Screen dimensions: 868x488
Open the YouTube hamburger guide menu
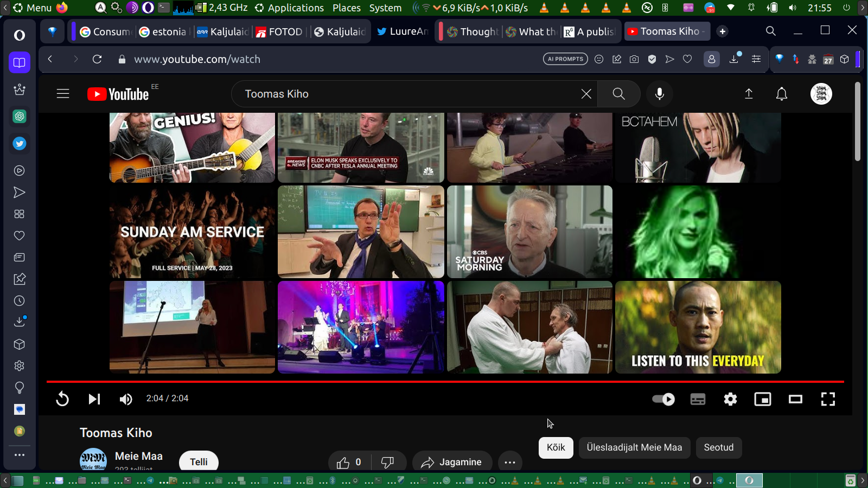[63, 94]
